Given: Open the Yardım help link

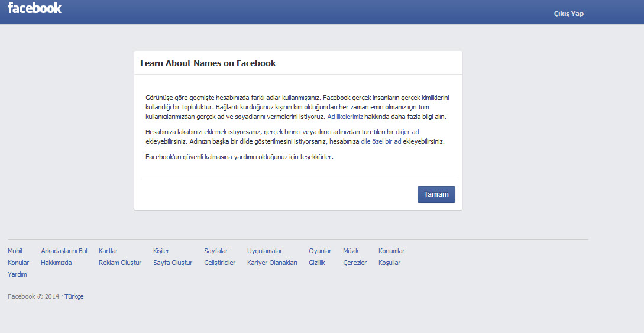Looking at the screenshot, I should 17,274.
